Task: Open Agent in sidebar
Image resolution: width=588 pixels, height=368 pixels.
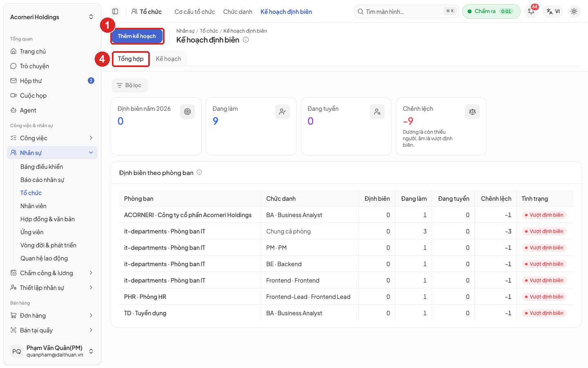Action: (52, 110)
